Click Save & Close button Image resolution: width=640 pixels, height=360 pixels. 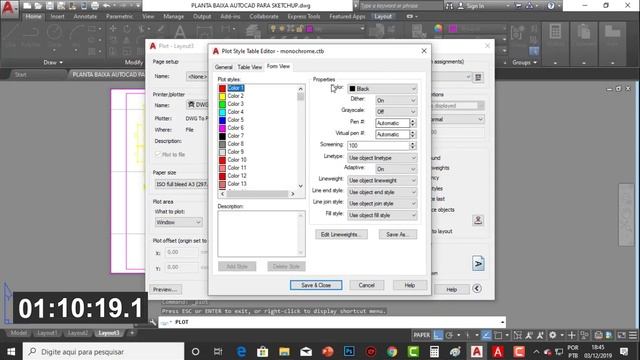[316, 285]
